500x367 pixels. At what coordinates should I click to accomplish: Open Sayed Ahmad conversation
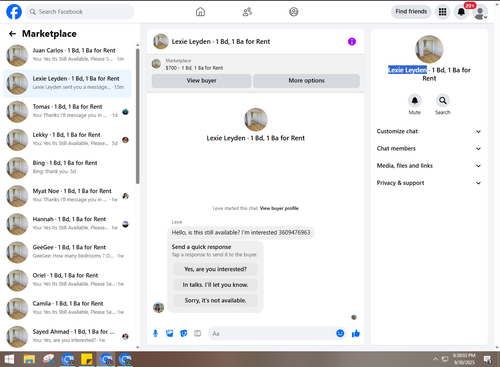coord(67,337)
